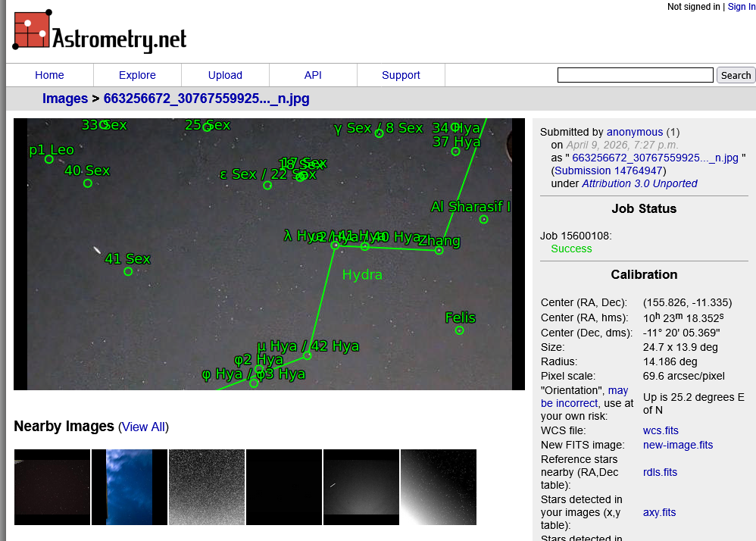This screenshot has width=756, height=541.
Task: Open Submission 14764947 link
Action: [608, 170]
